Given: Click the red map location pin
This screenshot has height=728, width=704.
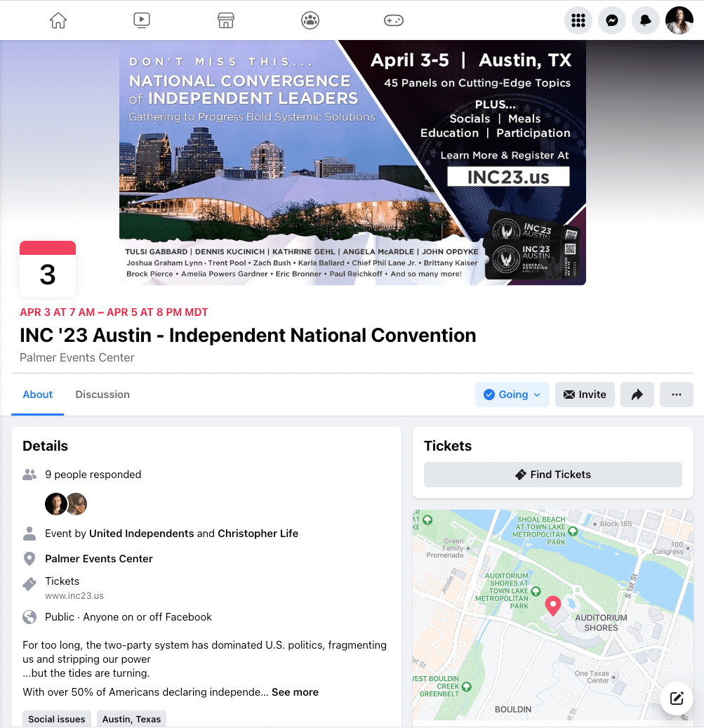Looking at the screenshot, I should (x=553, y=604).
